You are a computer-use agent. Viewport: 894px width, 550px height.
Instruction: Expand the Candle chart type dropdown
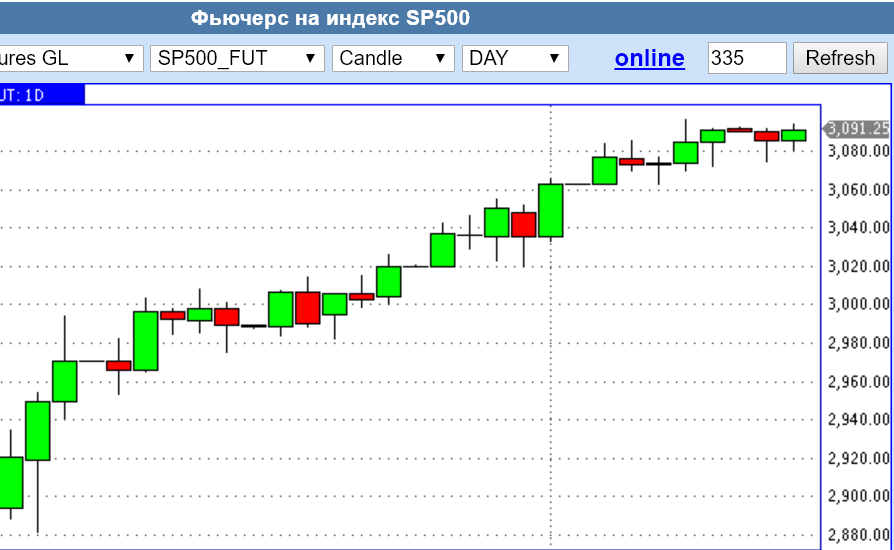pyautogui.click(x=393, y=58)
